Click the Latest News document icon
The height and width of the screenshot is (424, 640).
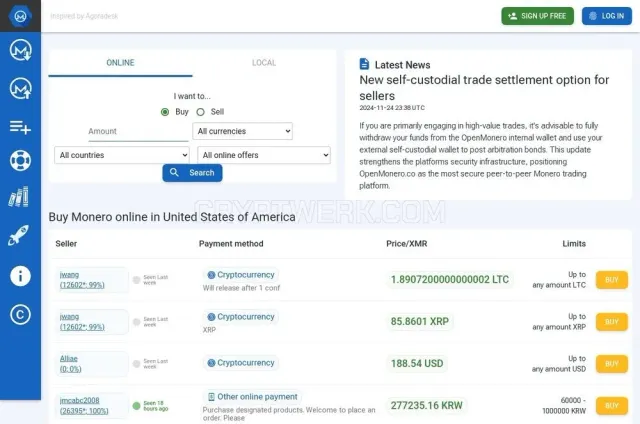364,64
